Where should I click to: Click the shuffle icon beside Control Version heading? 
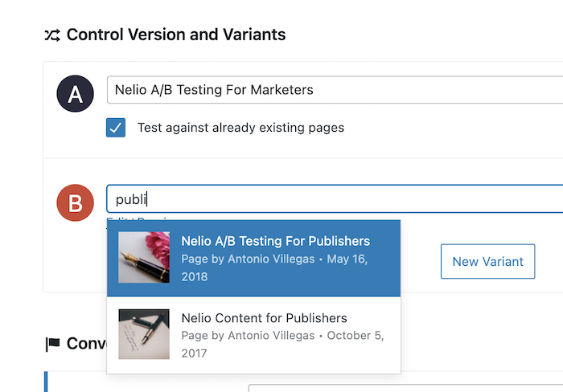pos(52,35)
